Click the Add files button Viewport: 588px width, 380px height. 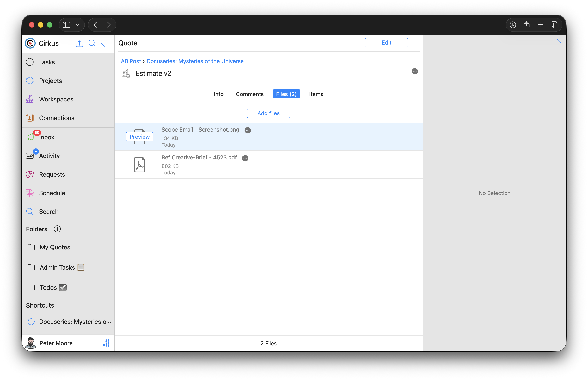click(268, 113)
